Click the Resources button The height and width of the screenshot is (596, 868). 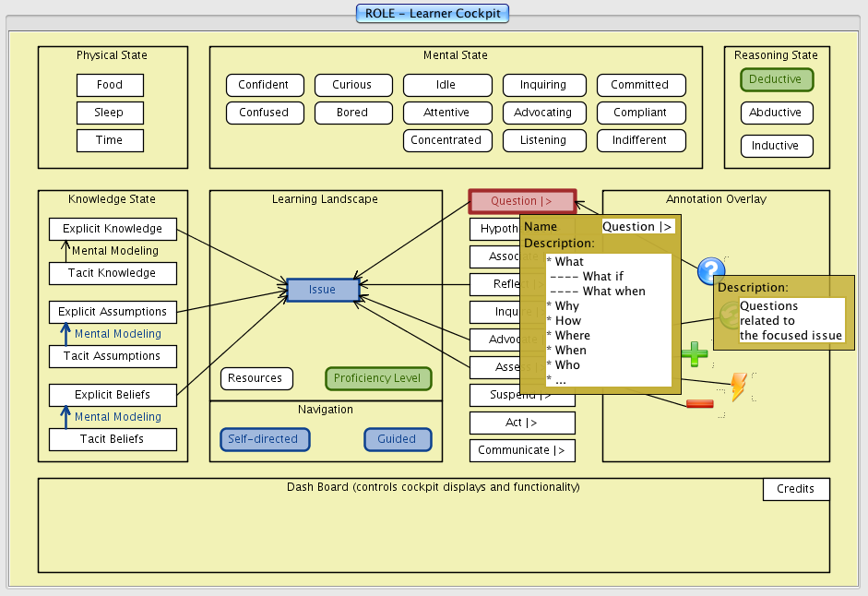pyautogui.click(x=256, y=378)
